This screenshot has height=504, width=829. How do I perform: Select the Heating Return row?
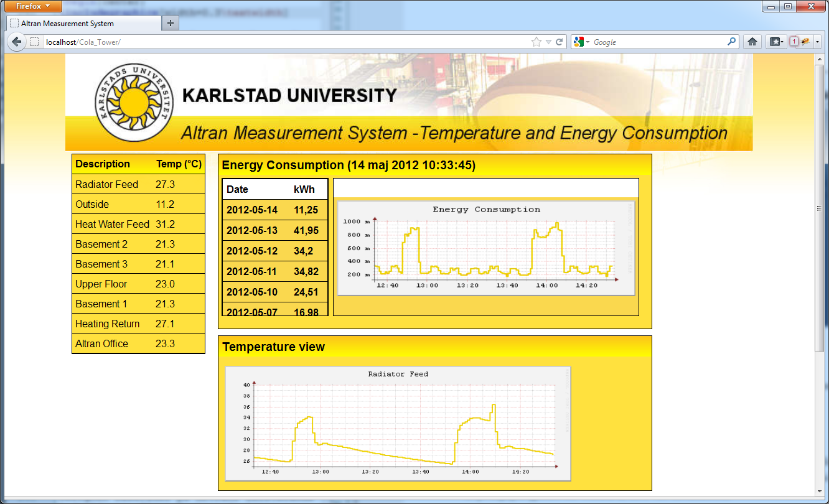138,324
